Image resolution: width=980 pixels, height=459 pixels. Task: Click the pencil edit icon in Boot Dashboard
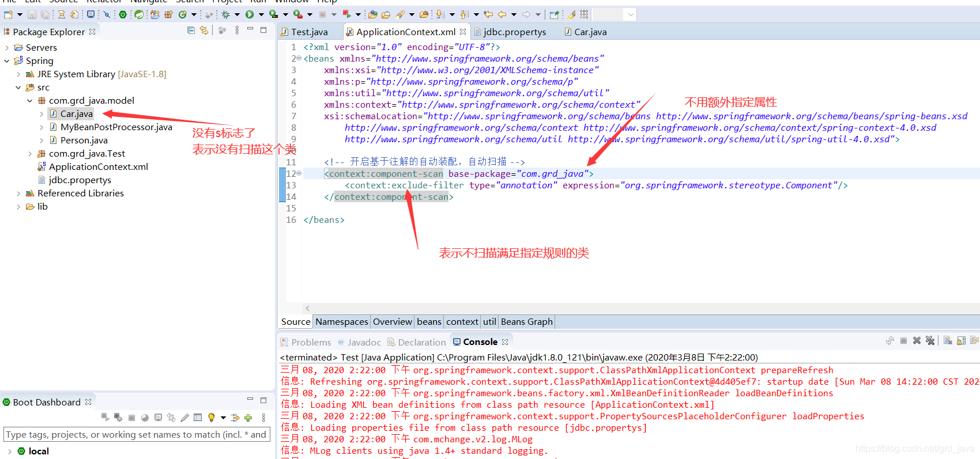pos(184,418)
